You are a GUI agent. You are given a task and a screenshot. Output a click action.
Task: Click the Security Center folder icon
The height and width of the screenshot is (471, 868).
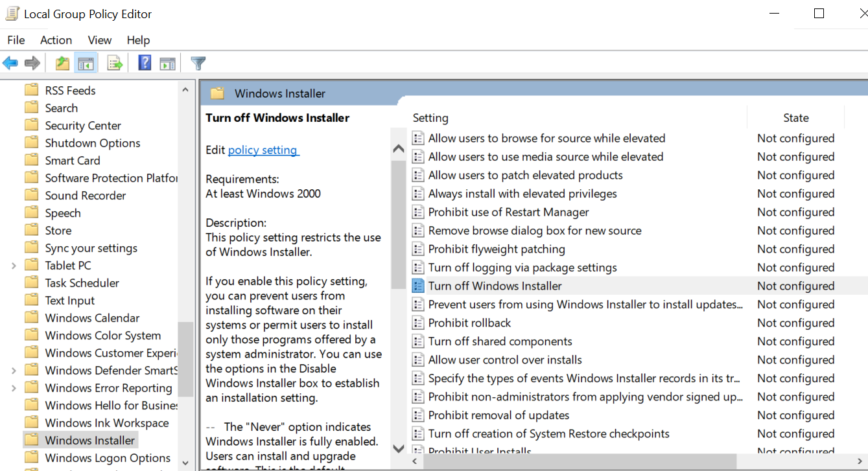pos(31,125)
